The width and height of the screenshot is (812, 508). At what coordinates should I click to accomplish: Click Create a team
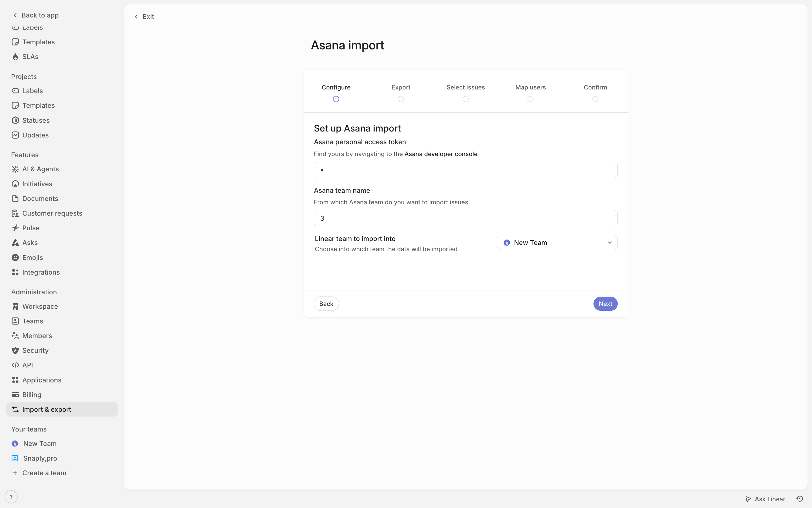(44, 473)
